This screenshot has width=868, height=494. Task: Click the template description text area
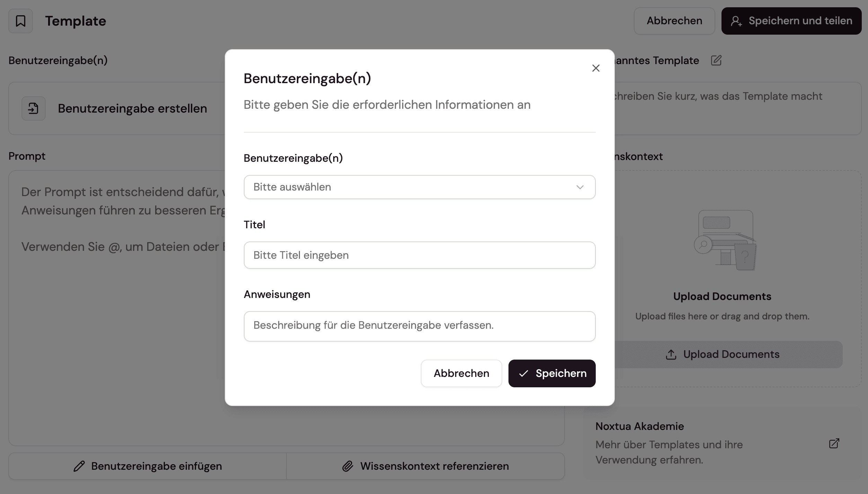[x=738, y=108]
